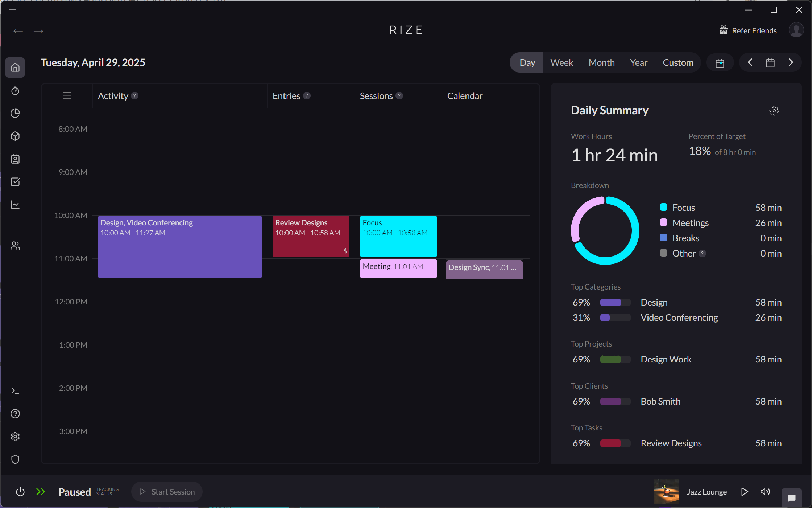Select the tasks checkbox icon in the sidebar
812x508 pixels.
coord(15,182)
